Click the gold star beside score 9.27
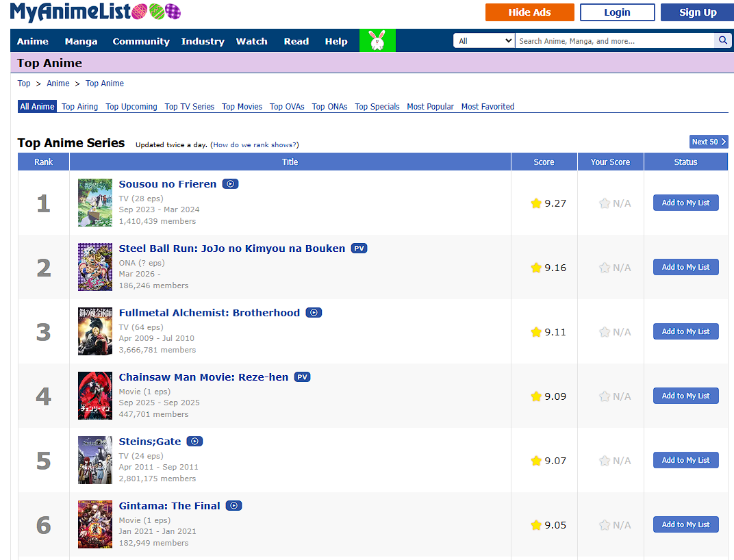 [x=536, y=203]
